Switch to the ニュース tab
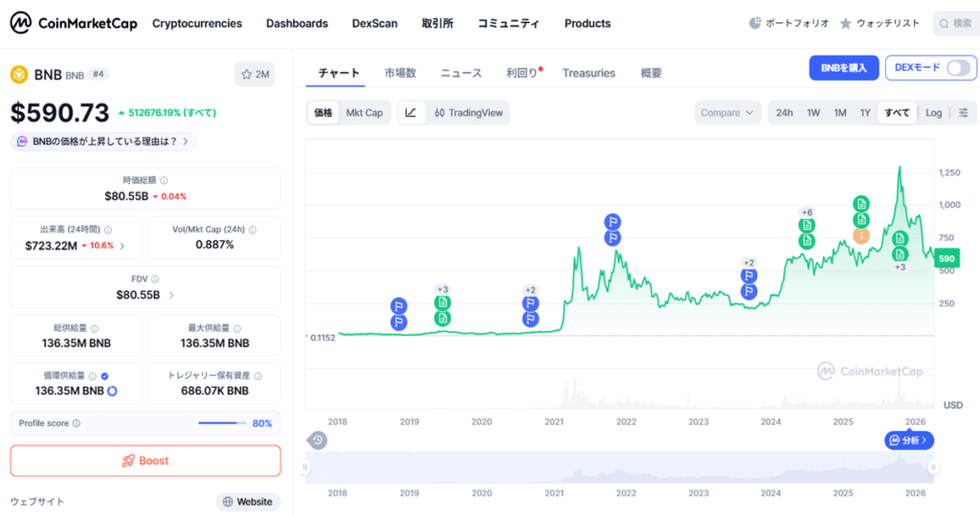Viewport: 980px width, 515px height. [460, 73]
